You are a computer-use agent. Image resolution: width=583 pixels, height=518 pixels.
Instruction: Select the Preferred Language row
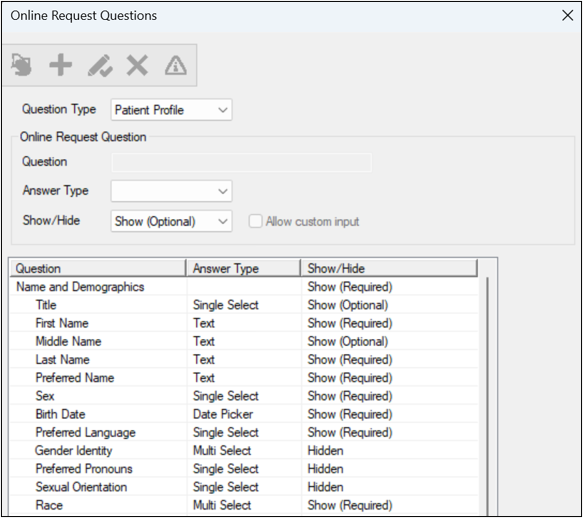click(244, 432)
